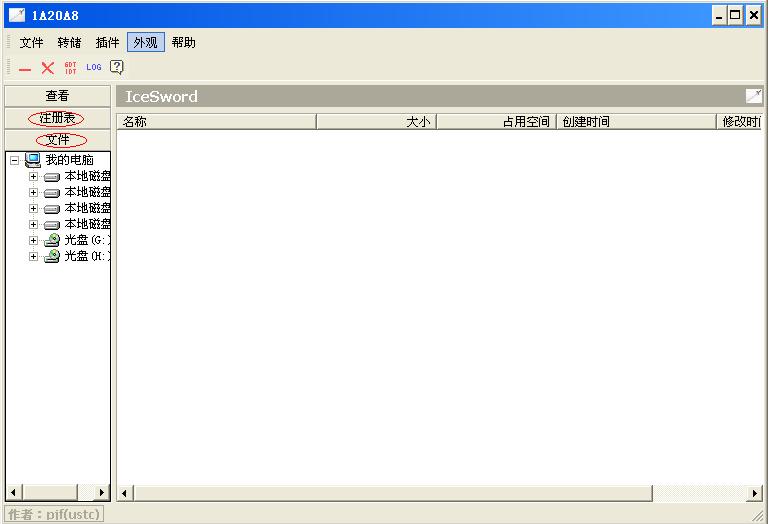This screenshot has height=524, width=768.
Task: Open the 转储 menu
Action: click(x=69, y=43)
